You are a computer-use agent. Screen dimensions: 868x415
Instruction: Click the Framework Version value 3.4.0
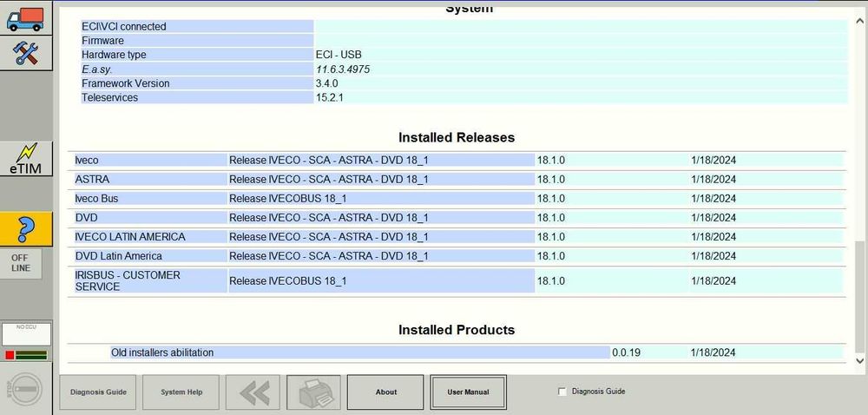(326, 83)
